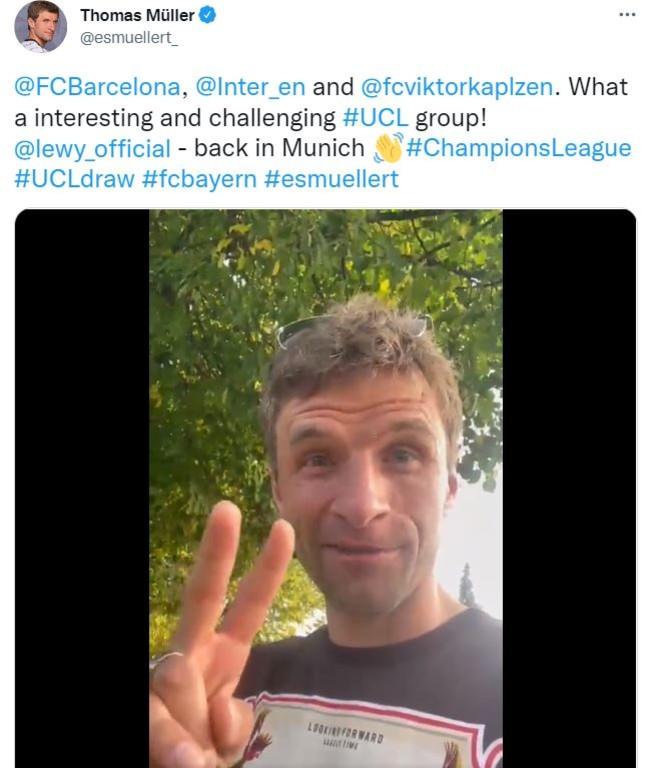This screenshot has width=650, height=768.
Task: Click the #UCL hashtag
Action: [375, 118]
